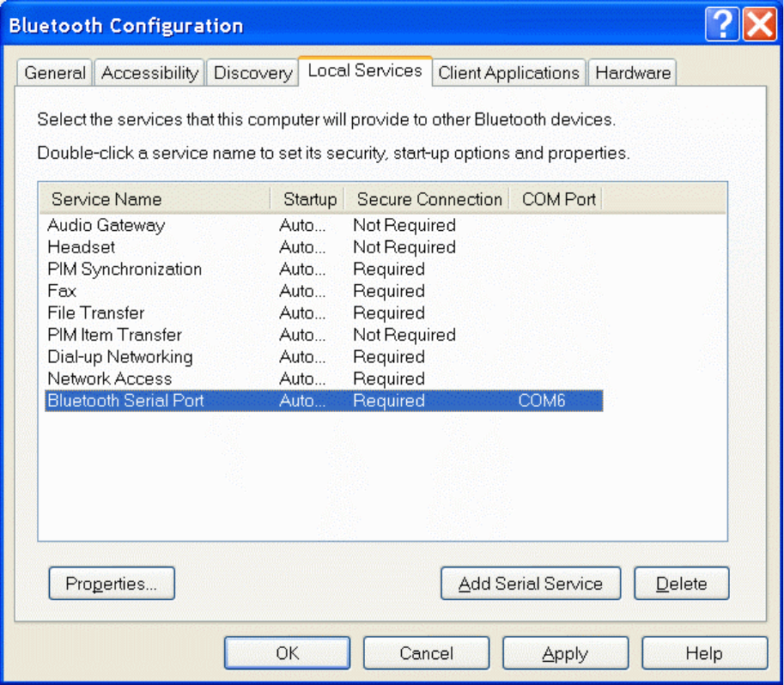784x685 pixels.
Task: Select the PIM Synchronization service row
Action: click(324, 270)
